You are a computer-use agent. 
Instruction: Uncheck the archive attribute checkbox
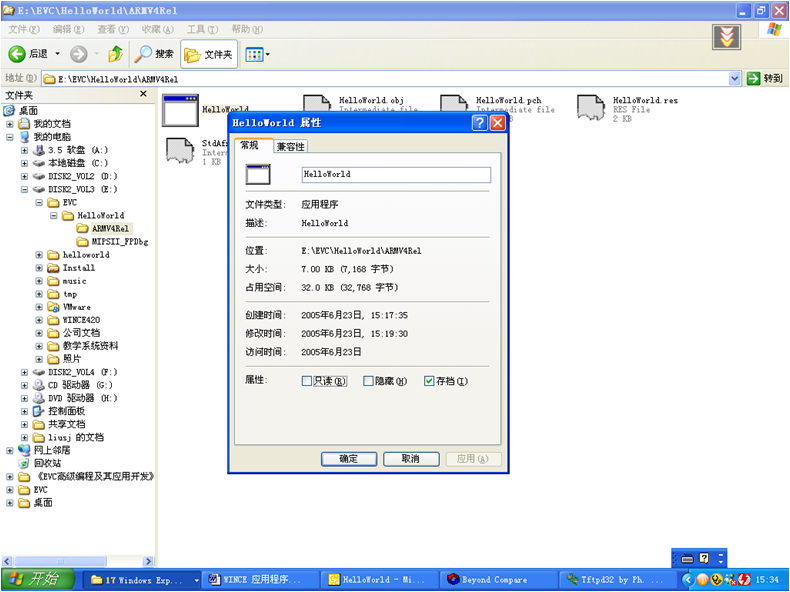point(429,381)
